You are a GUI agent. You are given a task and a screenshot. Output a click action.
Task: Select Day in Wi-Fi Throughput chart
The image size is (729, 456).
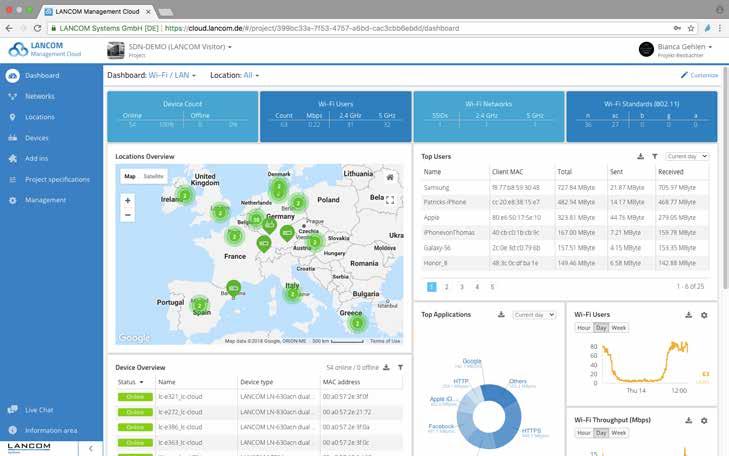point(601,433)
